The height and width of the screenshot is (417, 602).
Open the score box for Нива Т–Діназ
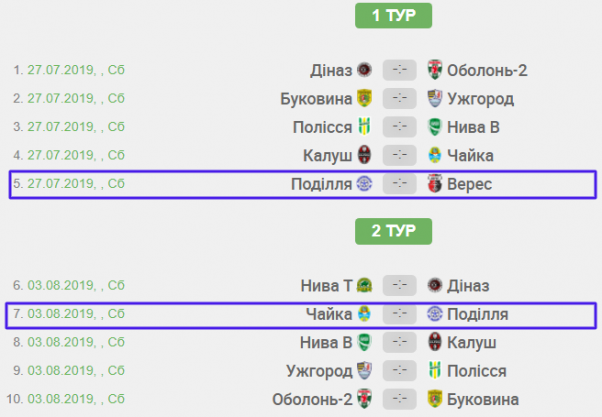(399, 285)
